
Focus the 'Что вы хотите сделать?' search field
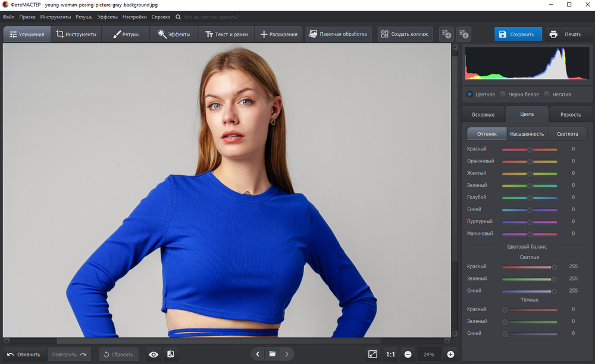(x=211, y=17)
